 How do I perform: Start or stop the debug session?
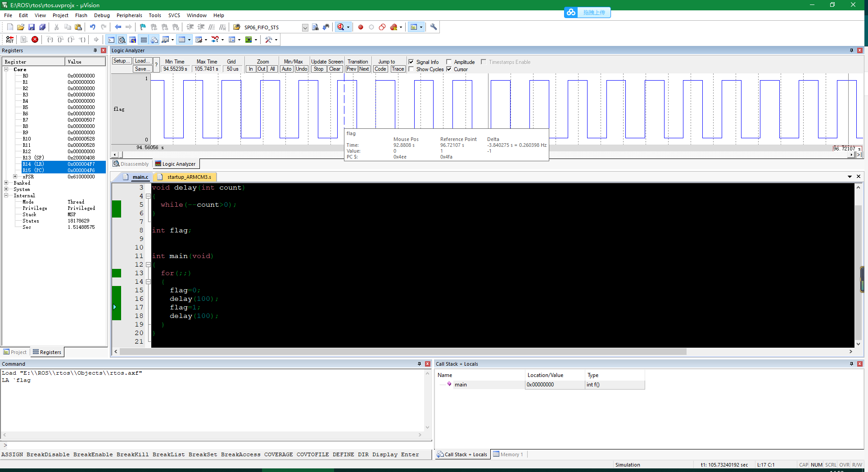coord(340,27)
